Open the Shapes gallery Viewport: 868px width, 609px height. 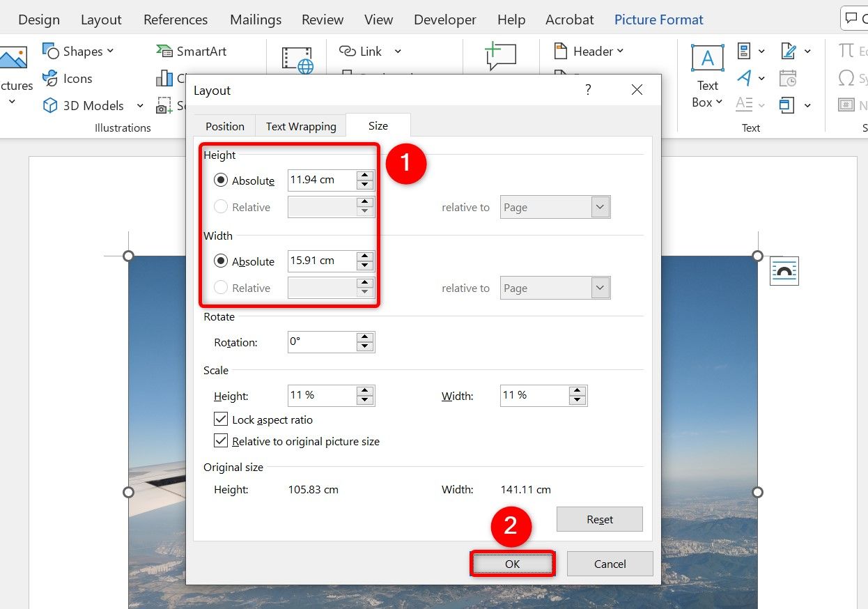[79, 50]
